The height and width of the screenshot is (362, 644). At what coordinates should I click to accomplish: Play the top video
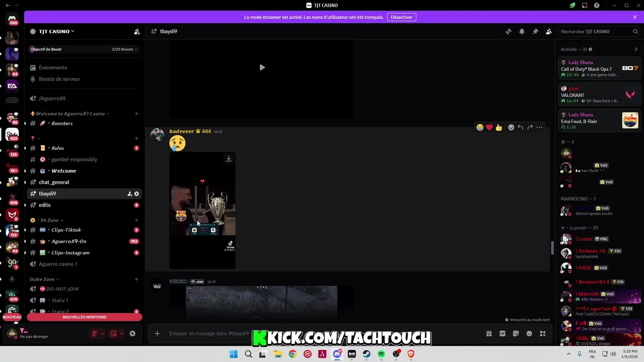click(x=262, y=67)
